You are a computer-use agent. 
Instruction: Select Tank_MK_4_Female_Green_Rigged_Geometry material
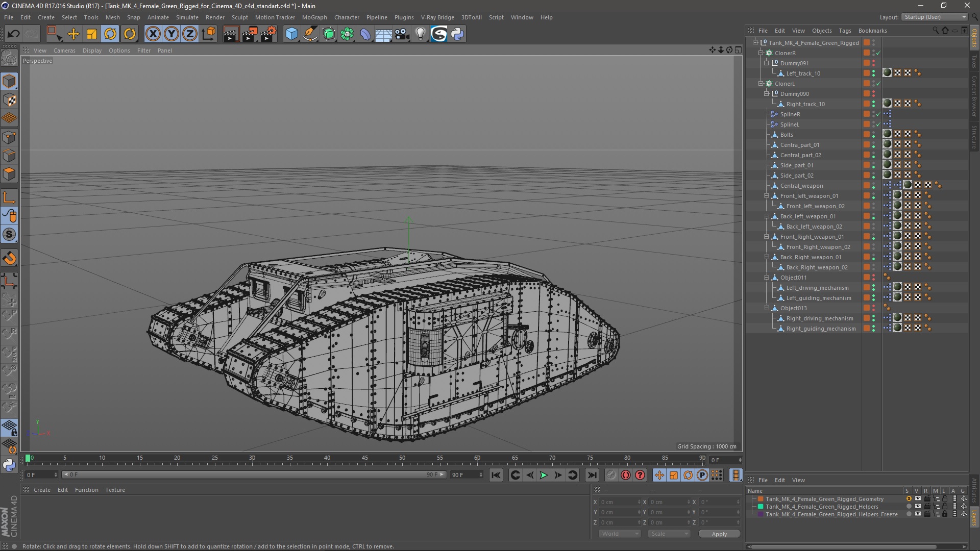pos(824,498)
